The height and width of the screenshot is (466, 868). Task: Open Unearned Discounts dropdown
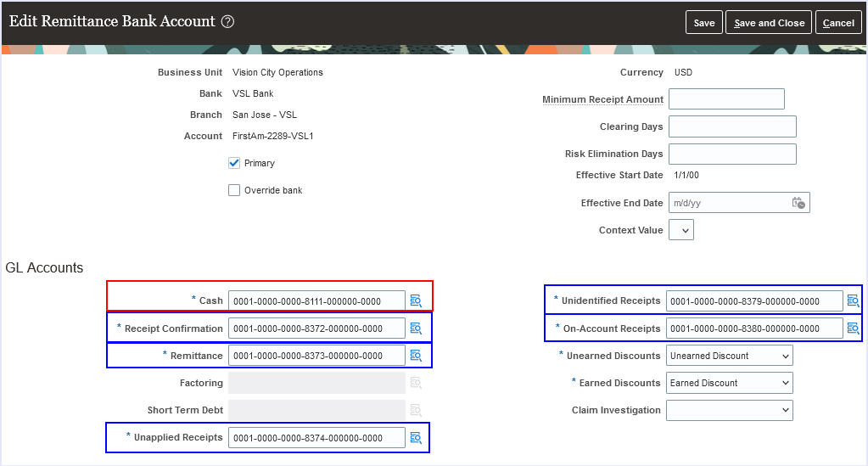(x=730, y=356)
